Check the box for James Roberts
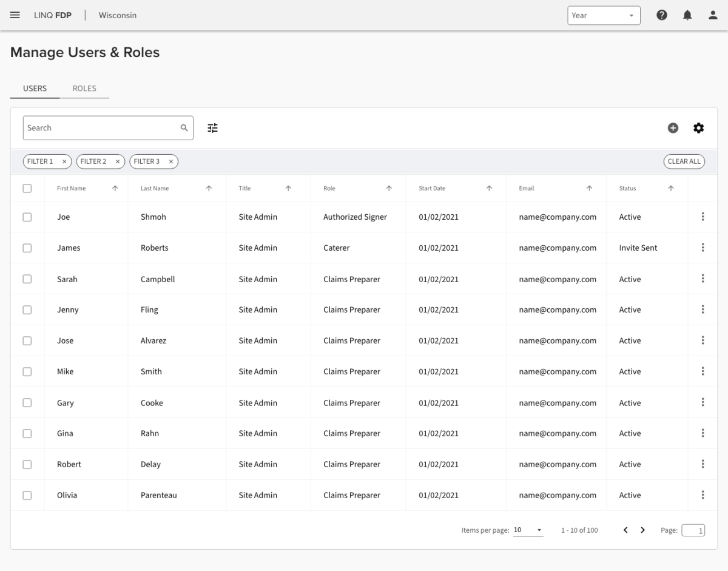728x571 pixels. point(27,248)
